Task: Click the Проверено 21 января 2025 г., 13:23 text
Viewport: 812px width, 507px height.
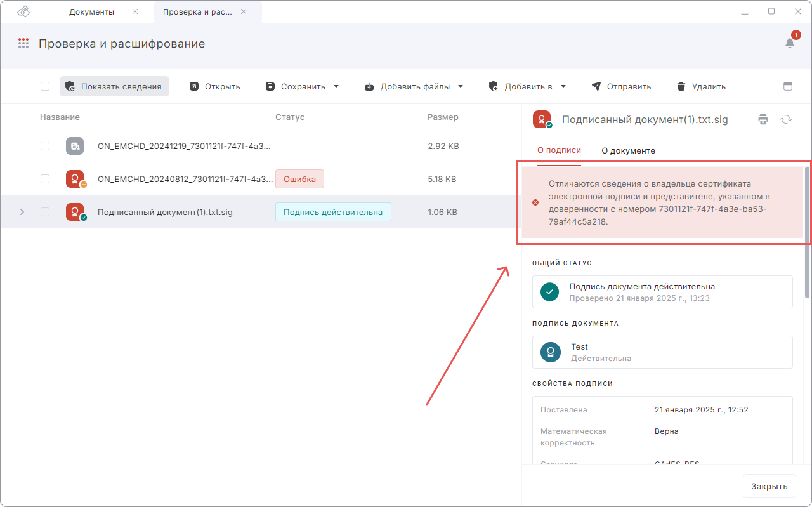Action: (x=639, y=298)
